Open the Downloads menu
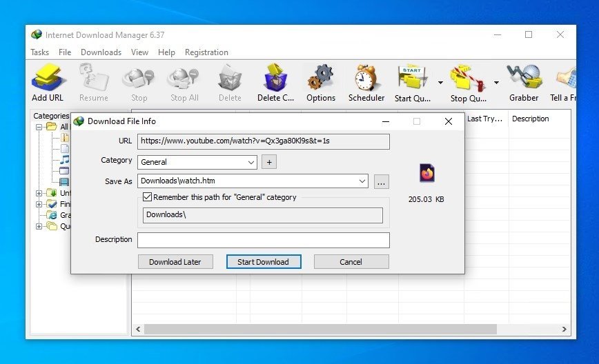 [x=101, y=52]
